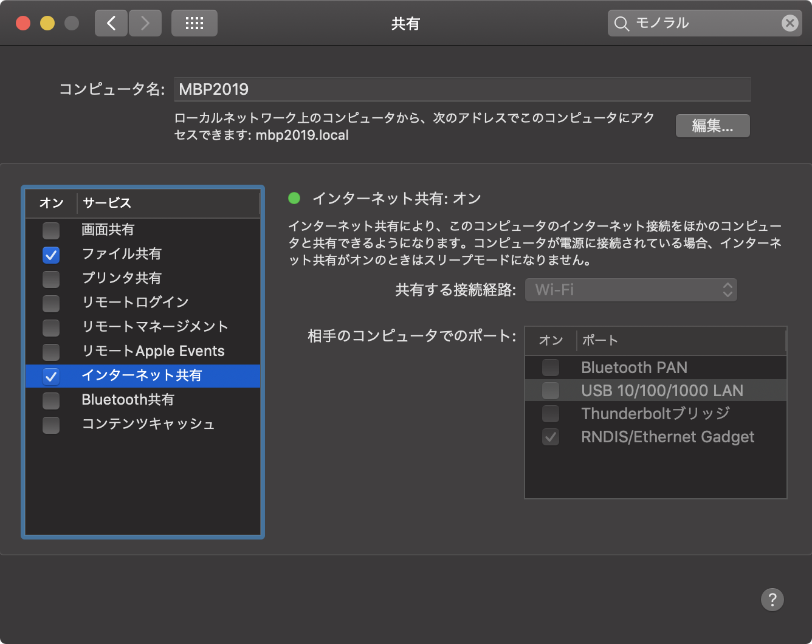Enable the 画面共有 checkbox
The image size is (812, 644).
point(51,231)
